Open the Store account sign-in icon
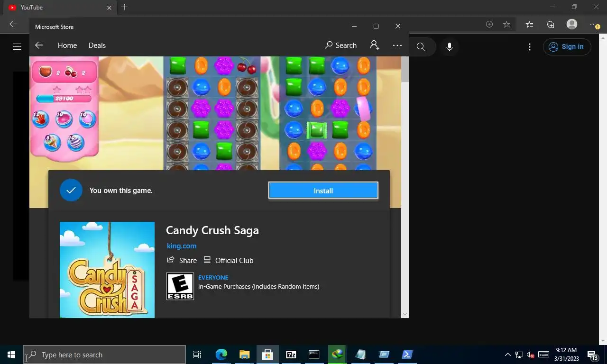 375,45
